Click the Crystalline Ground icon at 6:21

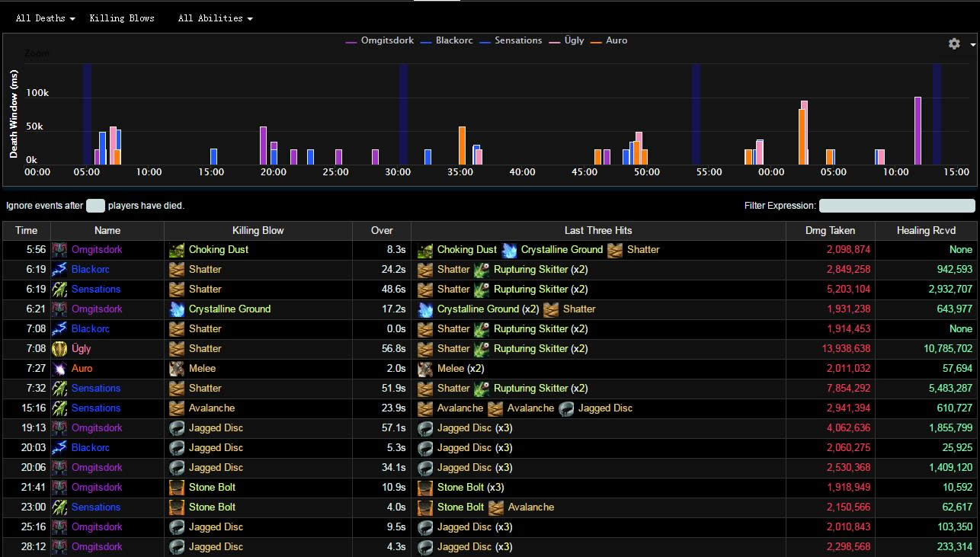(177, 309)
